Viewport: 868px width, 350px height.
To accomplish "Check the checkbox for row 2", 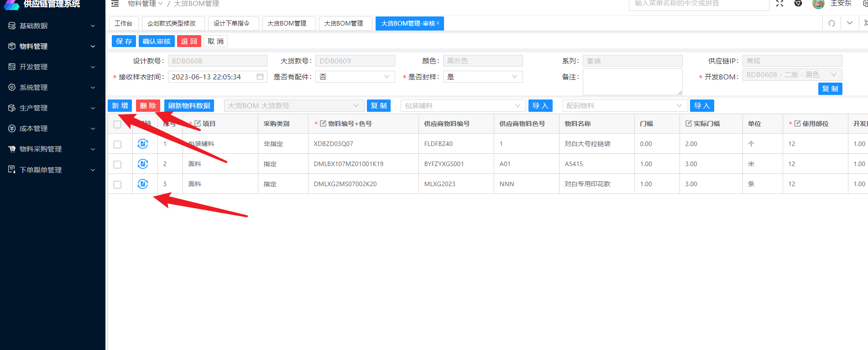I will pyautogui.click(x=117, y=164).
